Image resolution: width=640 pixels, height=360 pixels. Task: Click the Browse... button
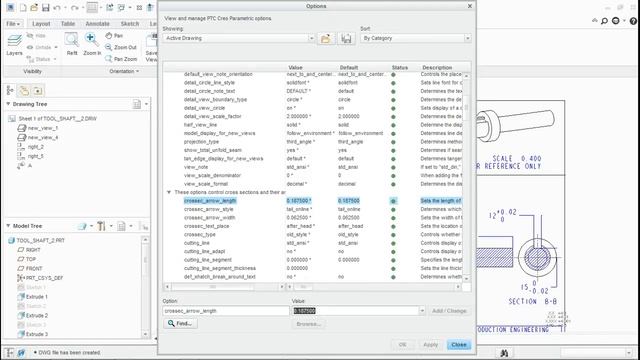click(x=309, y=324)
